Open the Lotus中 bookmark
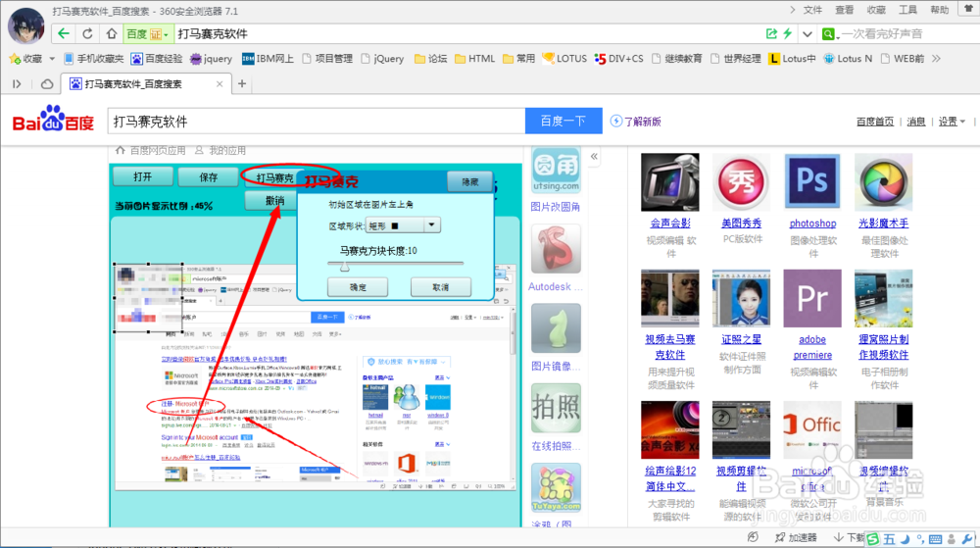The image size is (980, 548). point(792,59)
